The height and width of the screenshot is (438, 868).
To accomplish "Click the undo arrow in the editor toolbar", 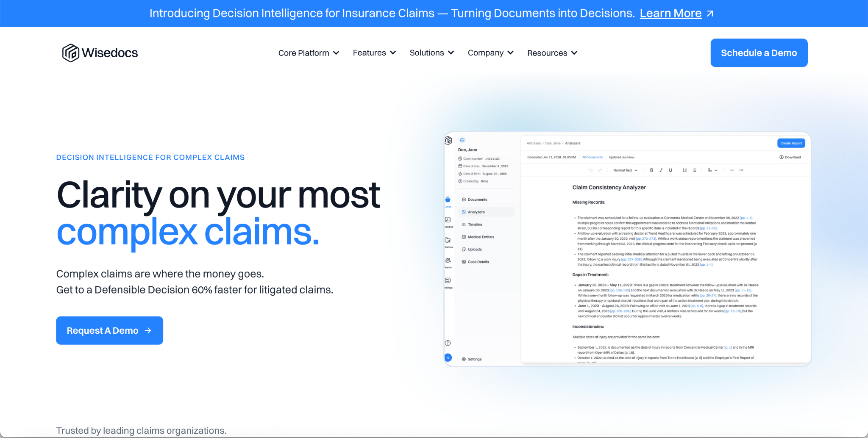I will point(591,170).
